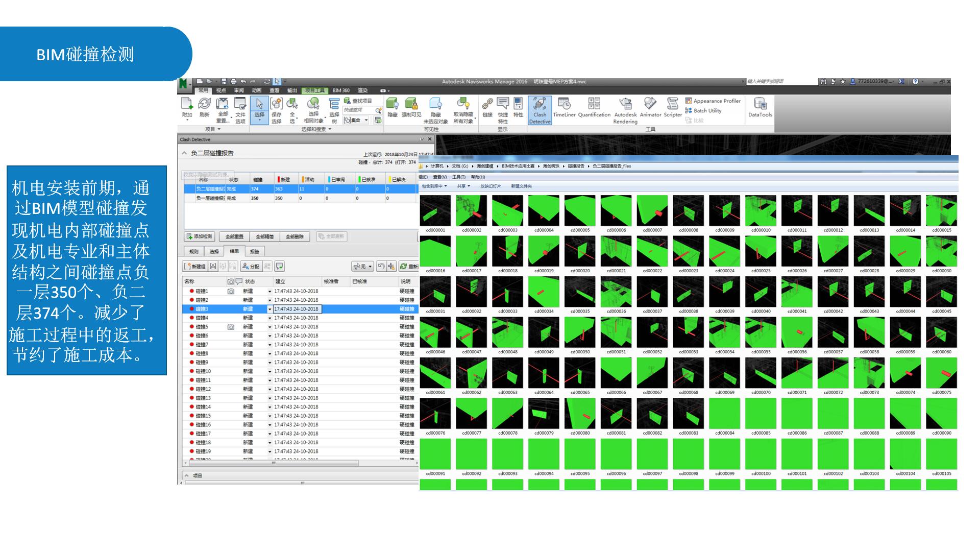980x551 pixels.
Task: Open the BIM 360 ribbon tab
Action: 341,90
